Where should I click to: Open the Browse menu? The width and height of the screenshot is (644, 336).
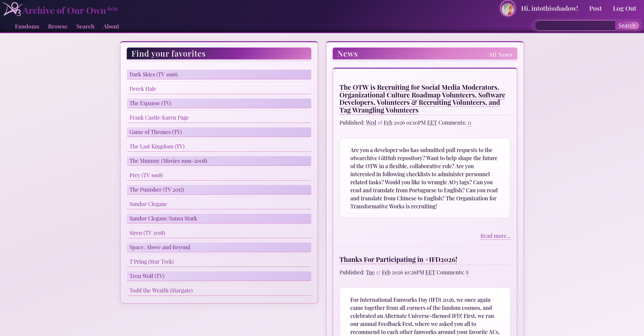point(57,26)
